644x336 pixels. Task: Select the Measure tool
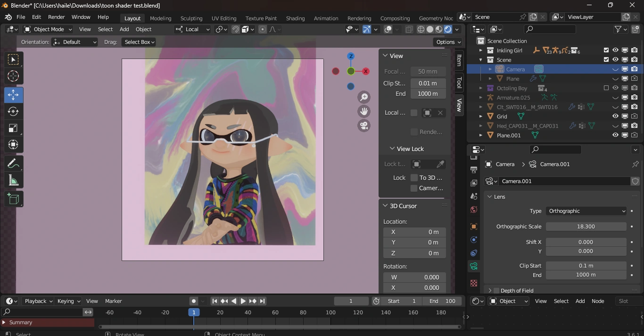pos(13,180)
